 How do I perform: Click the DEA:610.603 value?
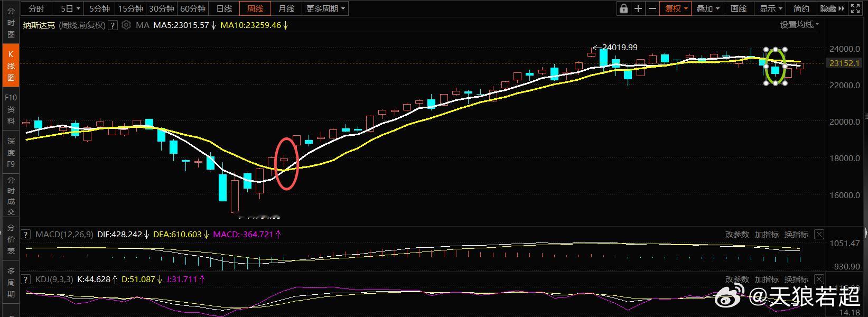pyautogui.click(x=178, y=234)
